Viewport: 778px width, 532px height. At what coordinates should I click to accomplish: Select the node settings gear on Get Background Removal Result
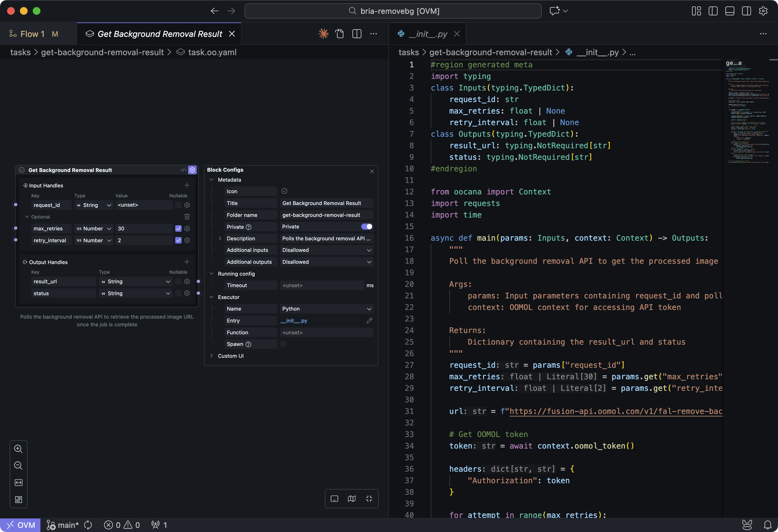point(192,170)
